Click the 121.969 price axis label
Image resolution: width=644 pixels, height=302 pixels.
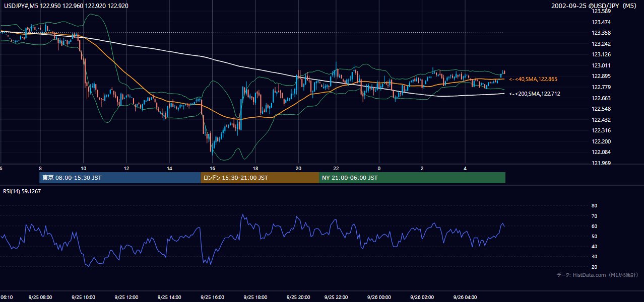pyautogui.click(x=601, y=163)
